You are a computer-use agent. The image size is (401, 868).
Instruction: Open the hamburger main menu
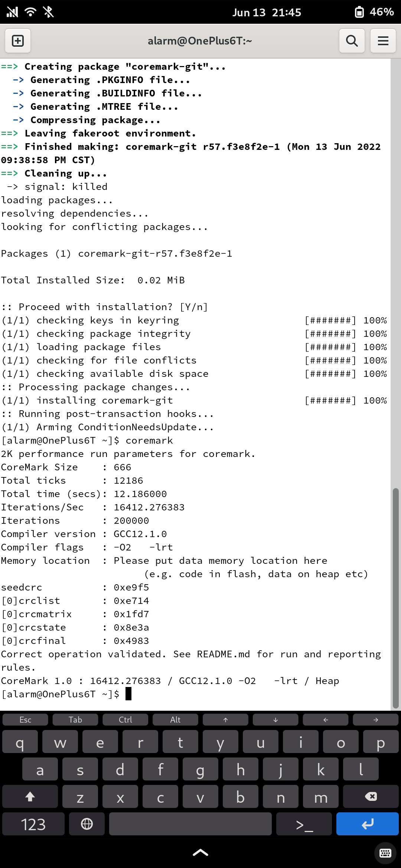tap(383, 41)
